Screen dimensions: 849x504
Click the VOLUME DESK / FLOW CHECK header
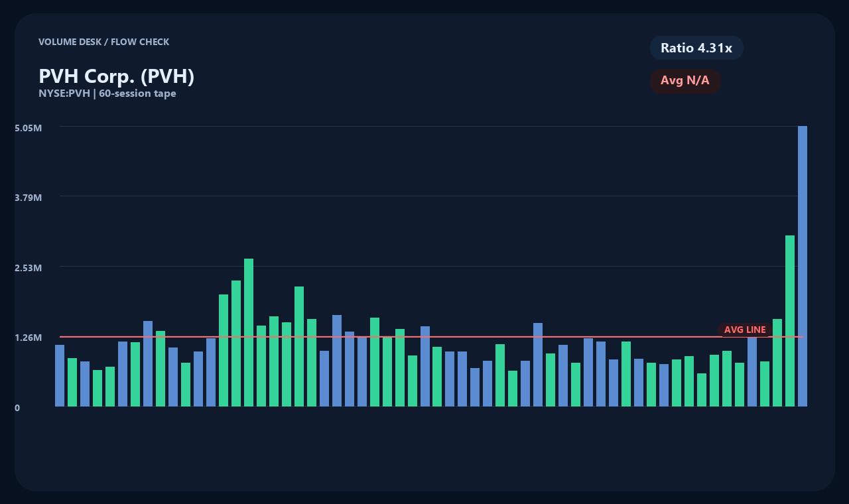(x=104, y=42)
